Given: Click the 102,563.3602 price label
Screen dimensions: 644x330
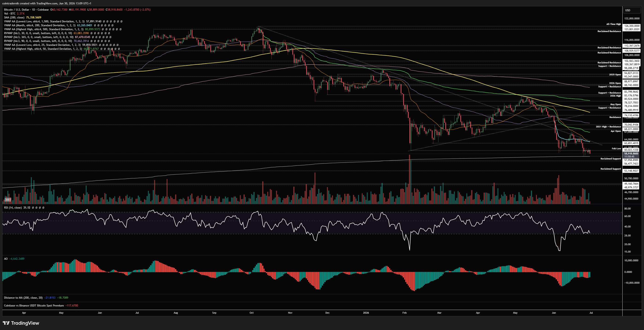Looking at the screenshot, I should (632, 61).
